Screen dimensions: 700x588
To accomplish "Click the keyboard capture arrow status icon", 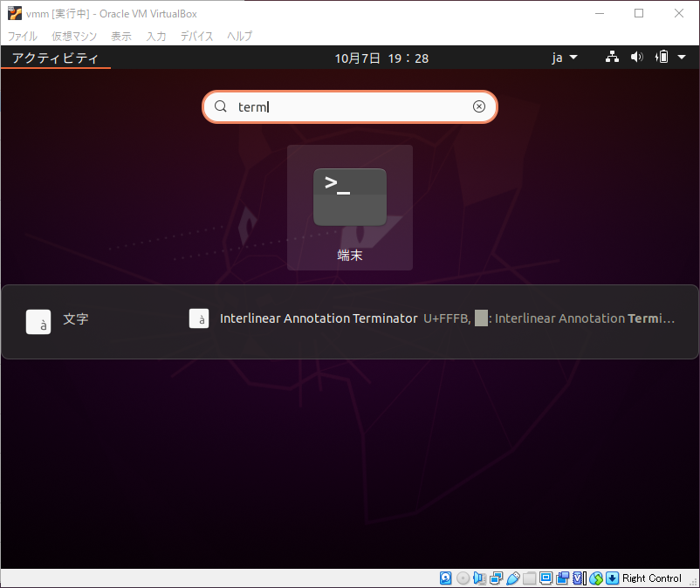I will 612,578.
